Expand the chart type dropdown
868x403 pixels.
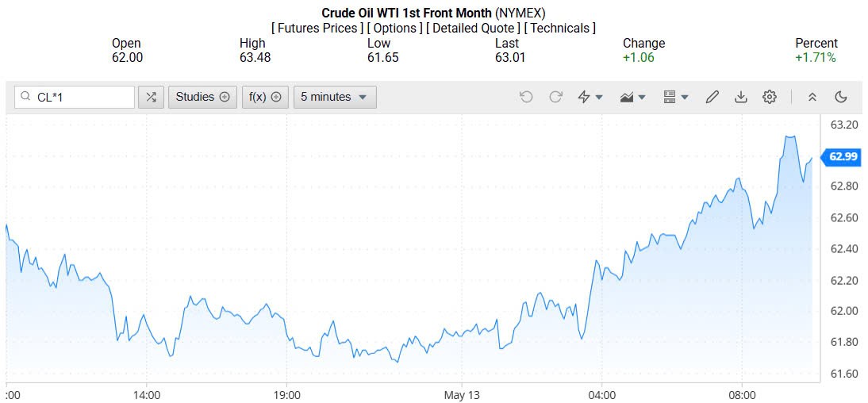click(x=633, y=97)
